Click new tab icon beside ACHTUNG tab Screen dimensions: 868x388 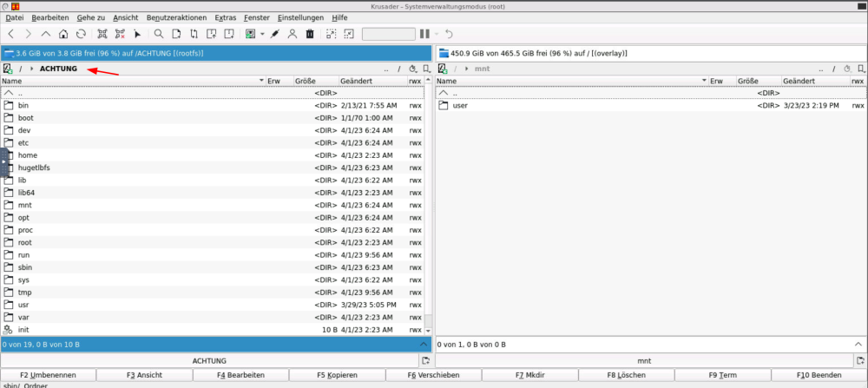pos(425,360)
